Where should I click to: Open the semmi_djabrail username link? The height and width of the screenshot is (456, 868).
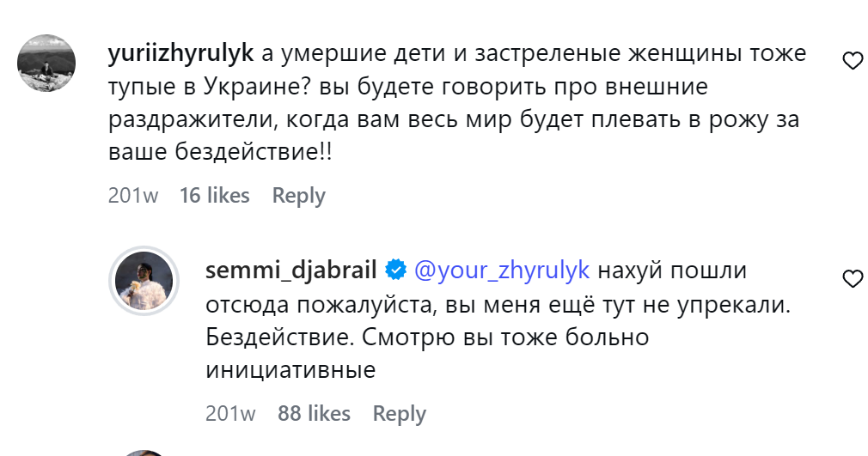coord(291,271)
